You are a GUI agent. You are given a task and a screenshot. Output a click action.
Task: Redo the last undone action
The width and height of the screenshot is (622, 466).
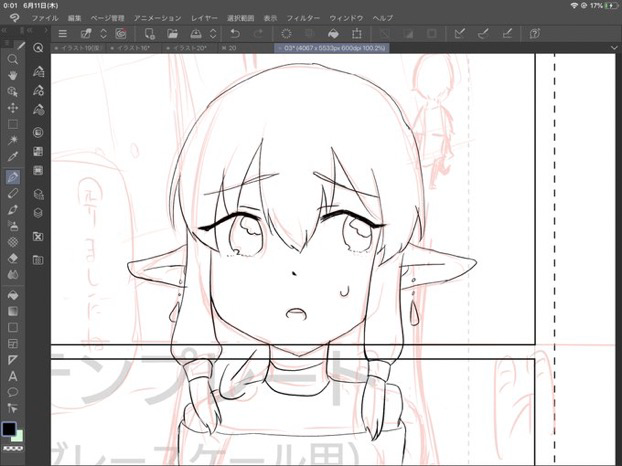click(x=258, y=34)
